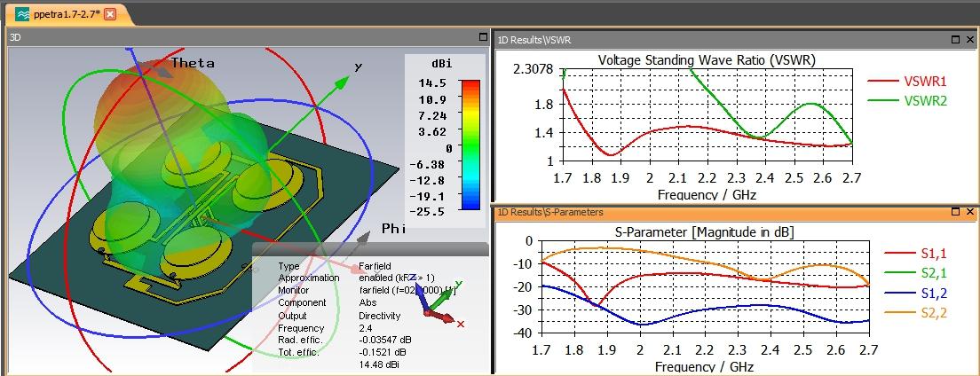Viewport: 980px width, 376px height.
Task: Click the Phi axis label
Action: [394, 229]
